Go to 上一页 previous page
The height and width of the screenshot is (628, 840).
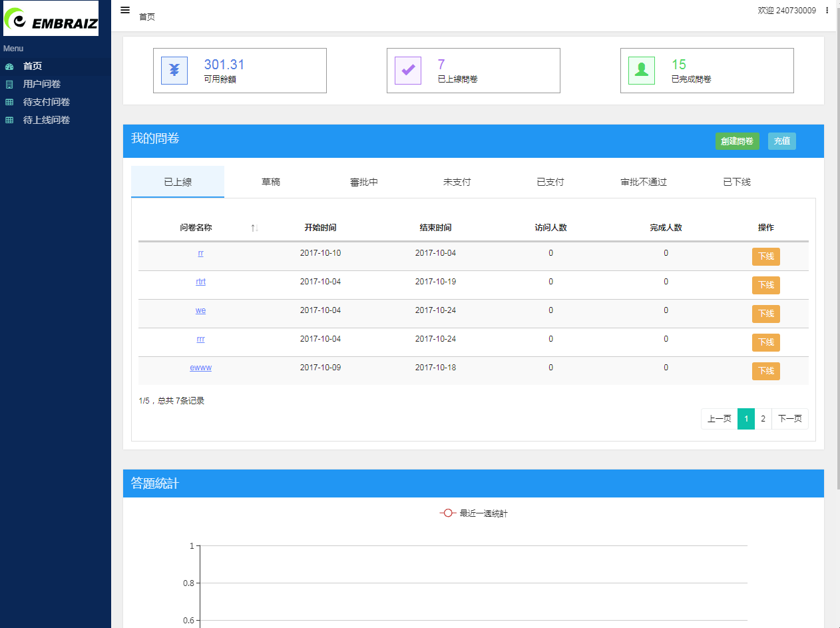point(720,419)
